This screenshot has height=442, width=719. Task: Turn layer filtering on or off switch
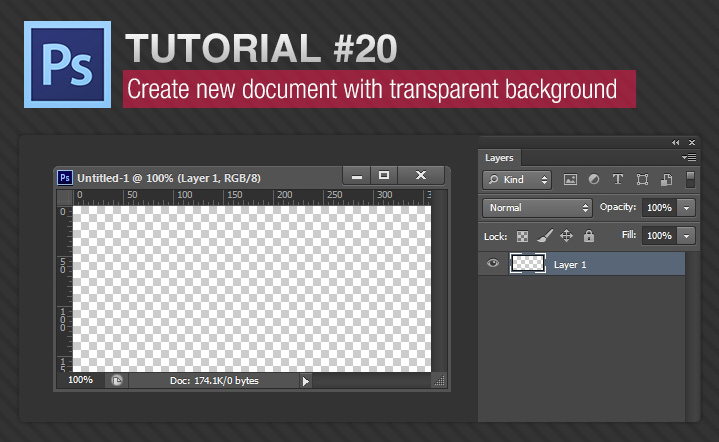click(689, 180)
